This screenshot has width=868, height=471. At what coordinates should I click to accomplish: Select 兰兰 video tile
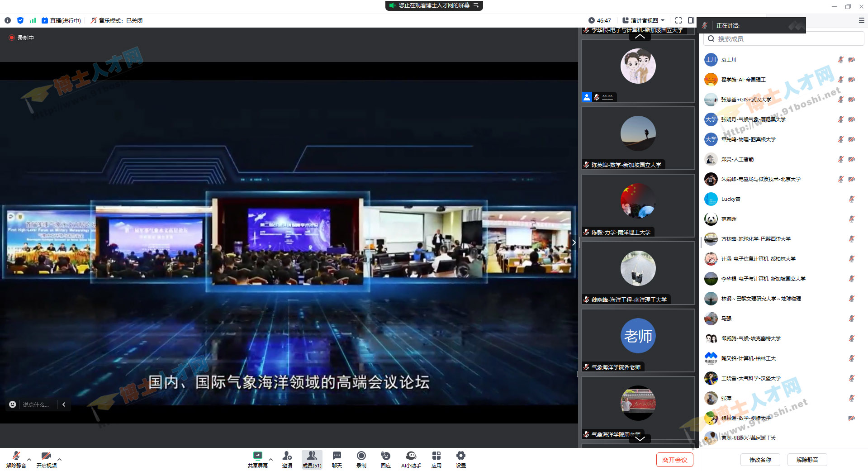[638, 71]
